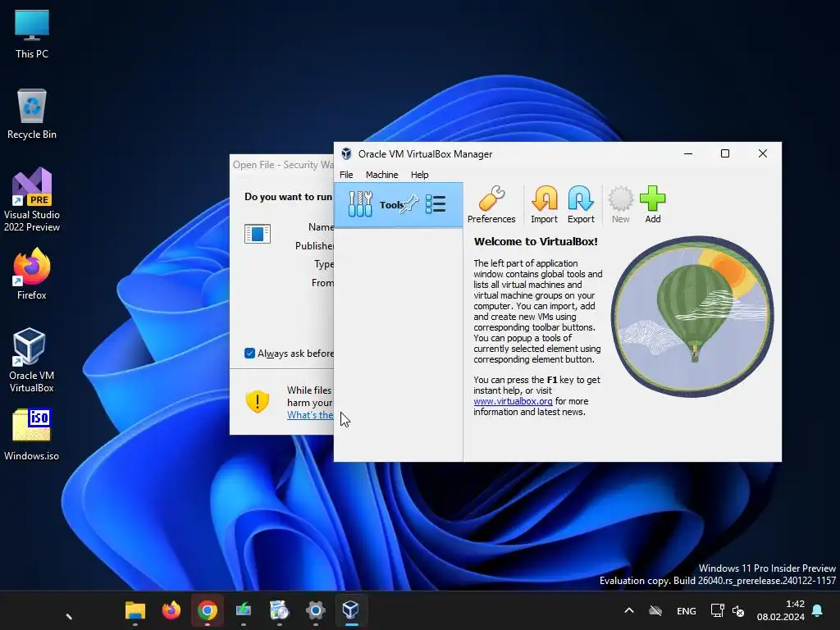Select Firefox desktop shortcut
This screenshot has width=840, height=630.
tap(32, 274)
